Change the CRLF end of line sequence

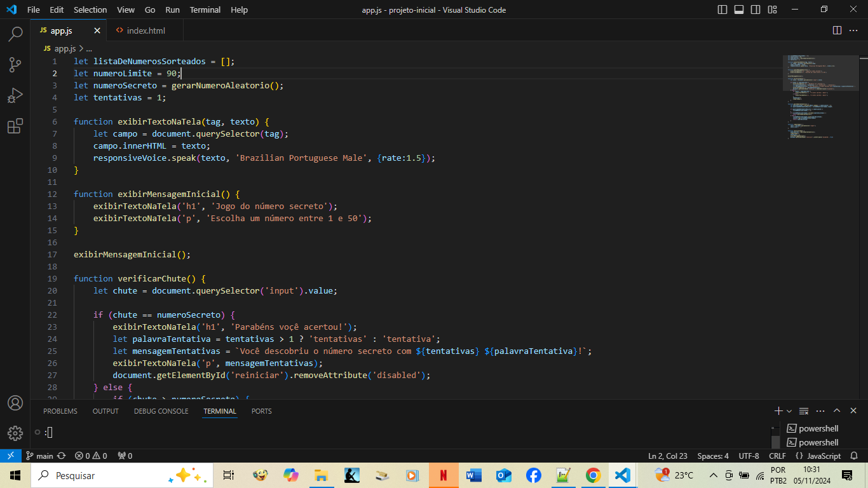777,456
